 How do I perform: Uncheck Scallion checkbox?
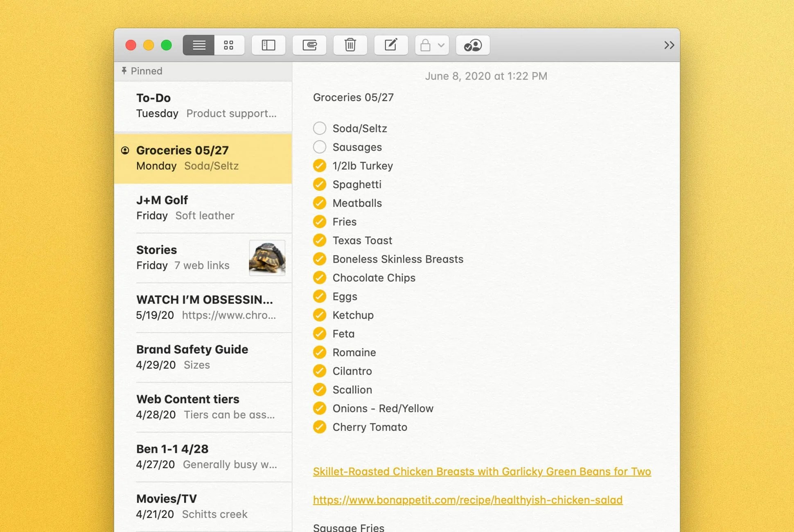pyautogui.click(x=320, y=390)
